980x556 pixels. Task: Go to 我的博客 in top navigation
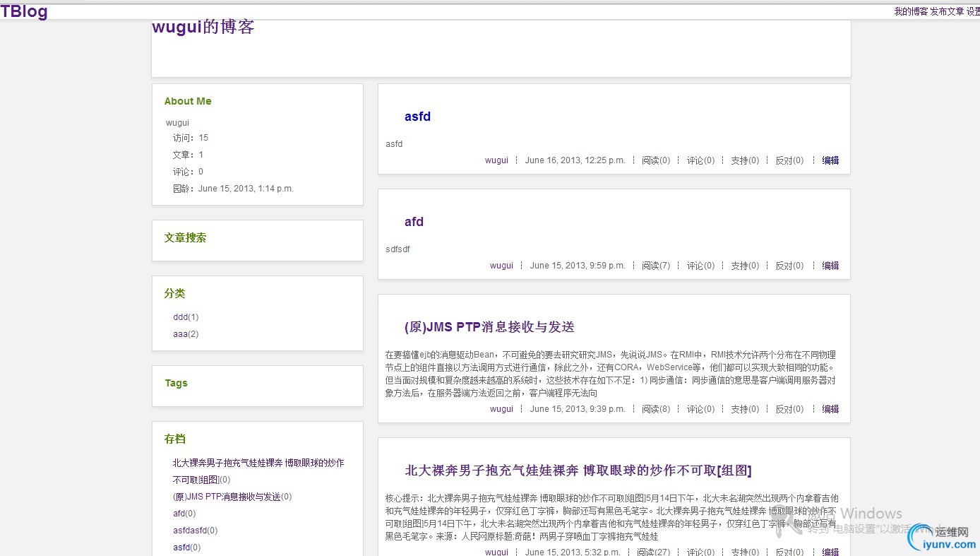(x=911, y=11)
